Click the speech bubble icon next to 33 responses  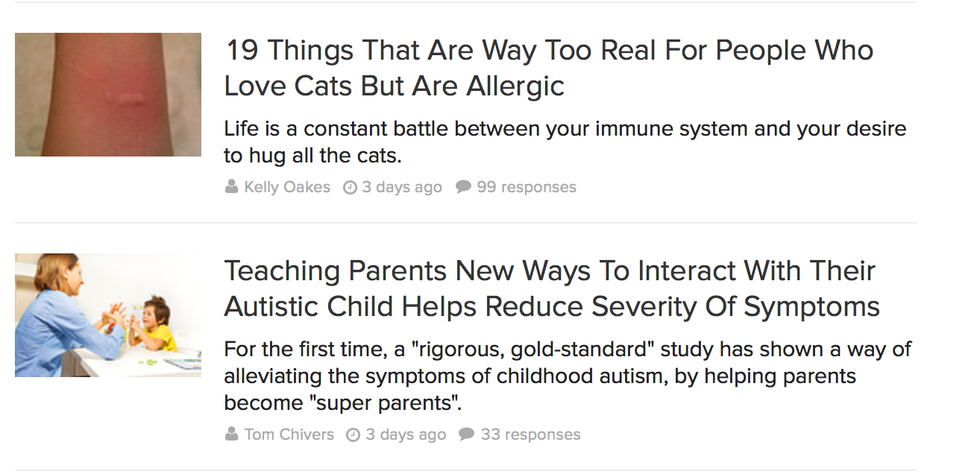[x=466, y=434]
